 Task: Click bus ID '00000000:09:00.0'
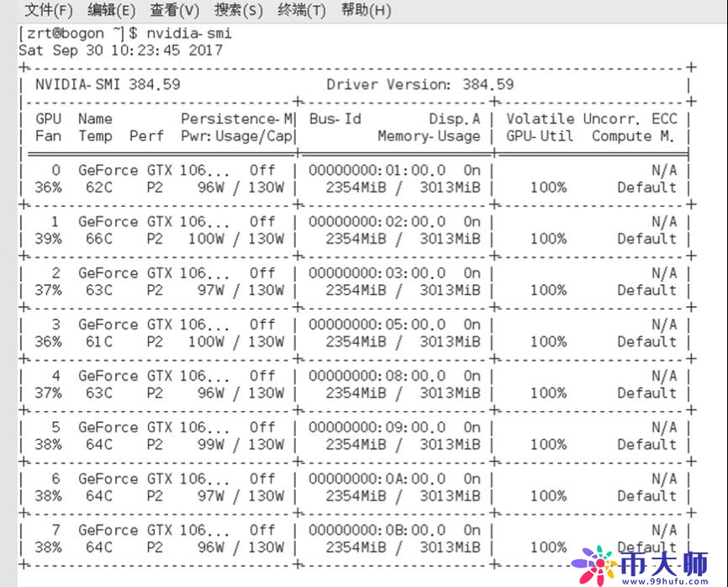click(x=377, y=427)
